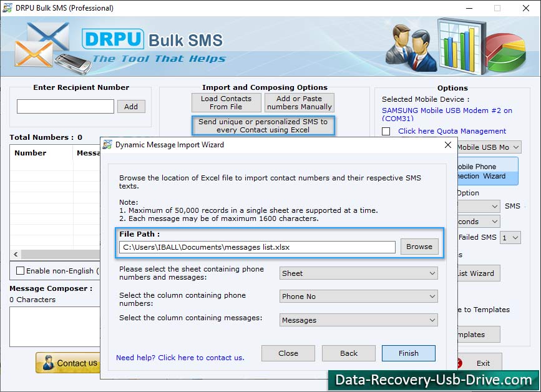Click the Message Composer text area
Screen dimensions: 541x392
54,327
